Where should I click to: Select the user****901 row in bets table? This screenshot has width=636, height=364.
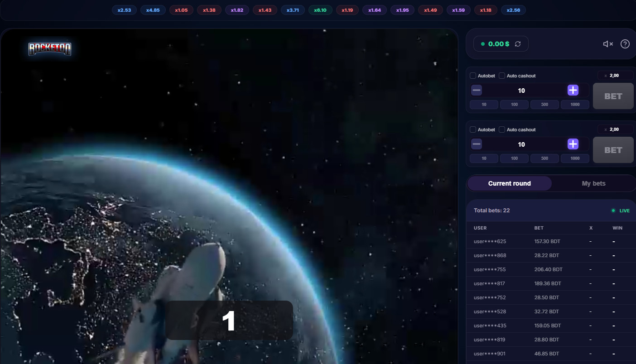(551, 354)
